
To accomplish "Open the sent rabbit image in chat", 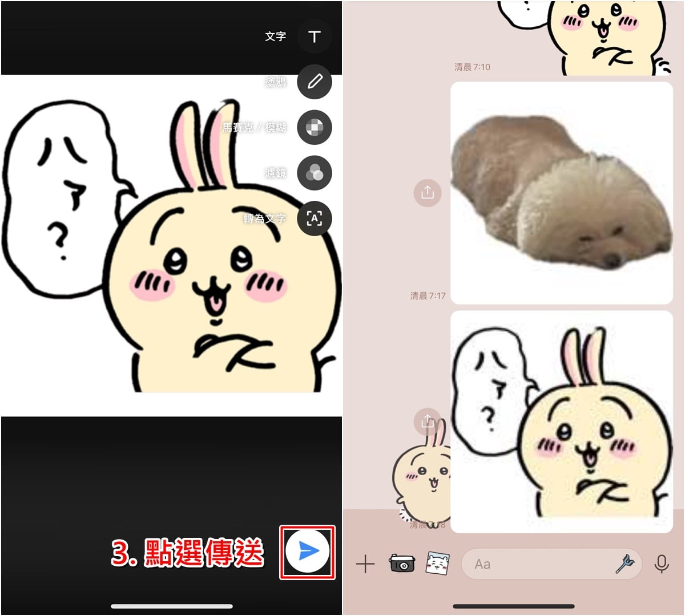I will [x=562, y=422].
